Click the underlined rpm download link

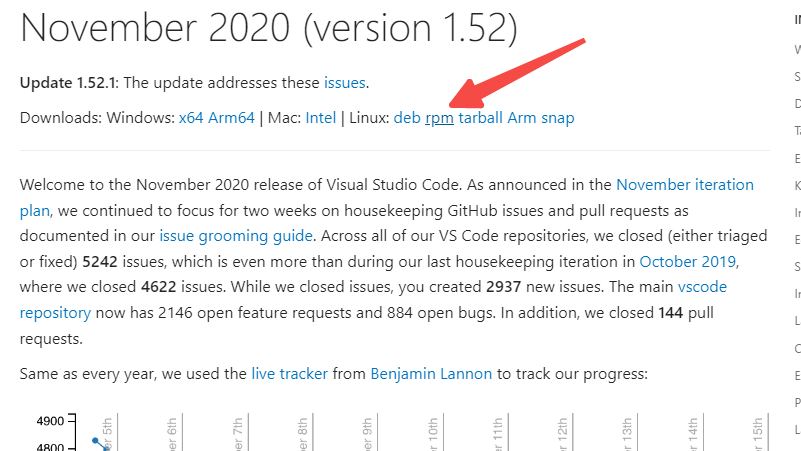click(x=439, y=118)
